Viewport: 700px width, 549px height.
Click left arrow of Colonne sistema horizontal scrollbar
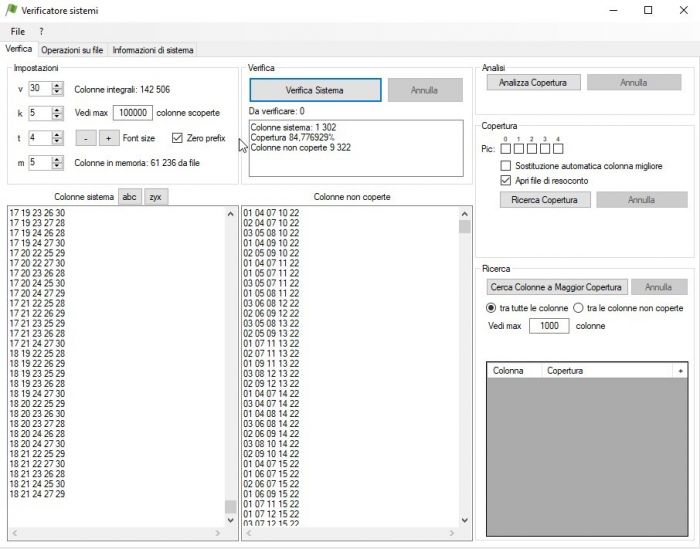[x=15, y=533]
